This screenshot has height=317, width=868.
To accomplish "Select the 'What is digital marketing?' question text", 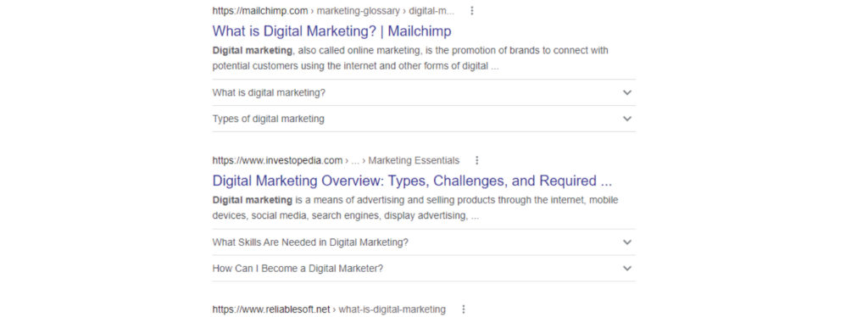I will click(269, 92).
